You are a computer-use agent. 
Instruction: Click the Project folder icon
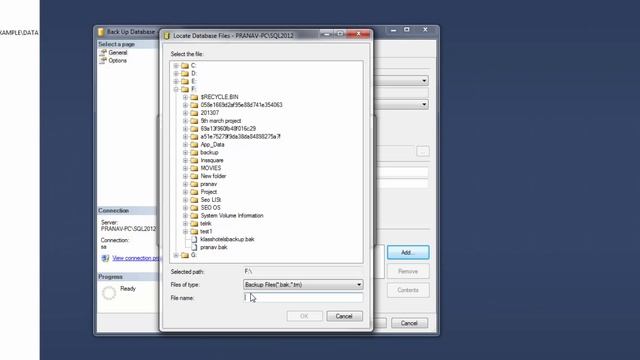click(194, 192)
